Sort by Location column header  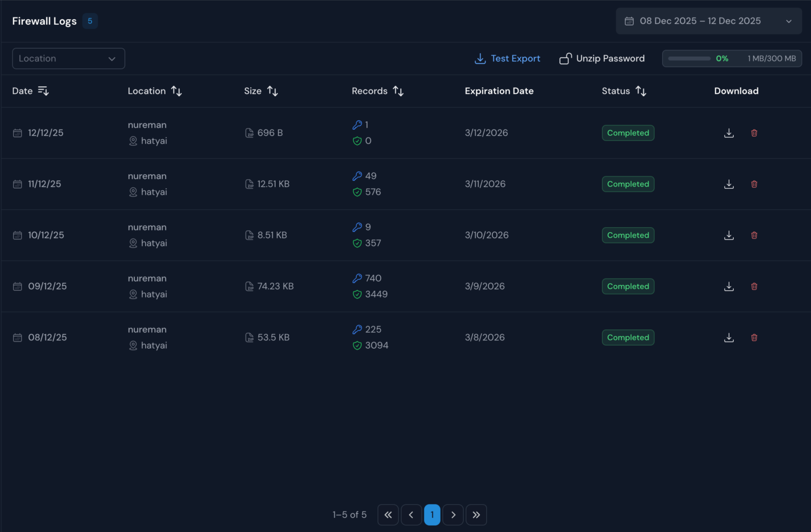click(176, 91)
